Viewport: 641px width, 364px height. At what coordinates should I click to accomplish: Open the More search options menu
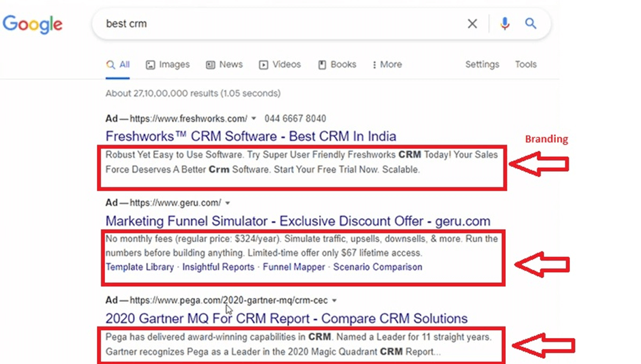(387, 65)
